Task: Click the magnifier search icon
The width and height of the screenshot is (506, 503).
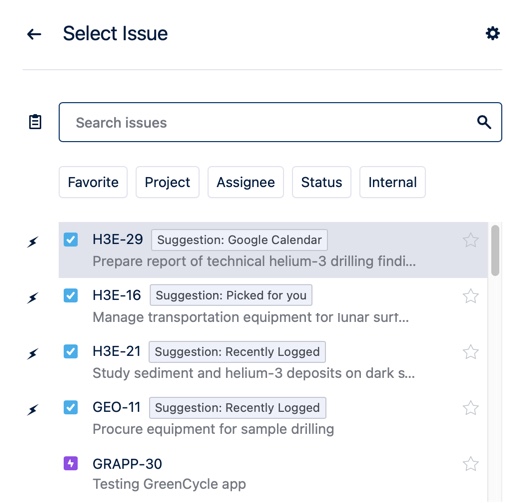Action: 484,122
